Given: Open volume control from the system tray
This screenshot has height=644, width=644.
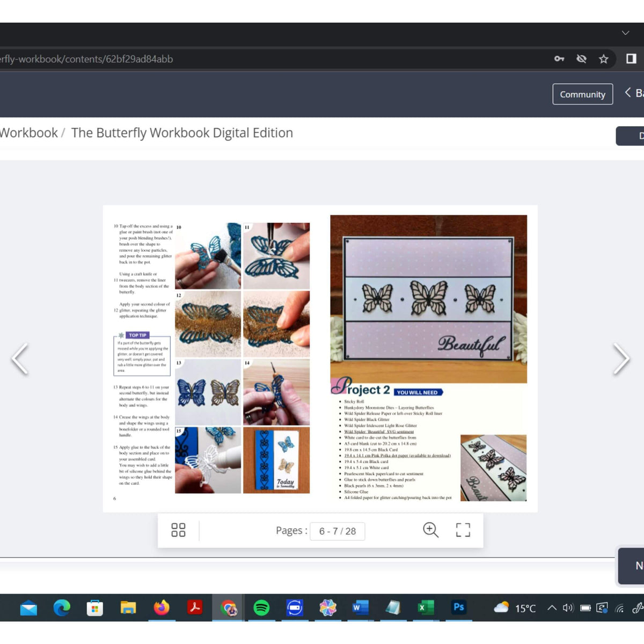Looking at the screenshot, I should 567,608.
